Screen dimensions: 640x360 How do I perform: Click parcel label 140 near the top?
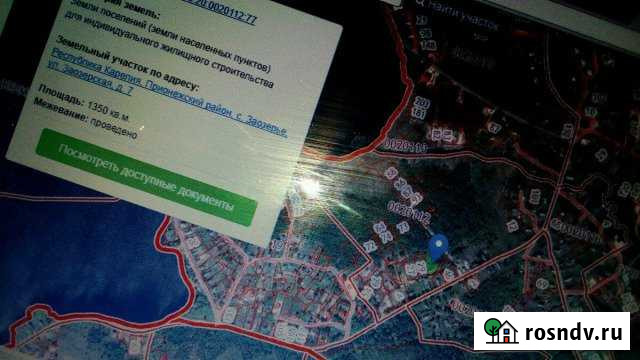tap(428, 45)
